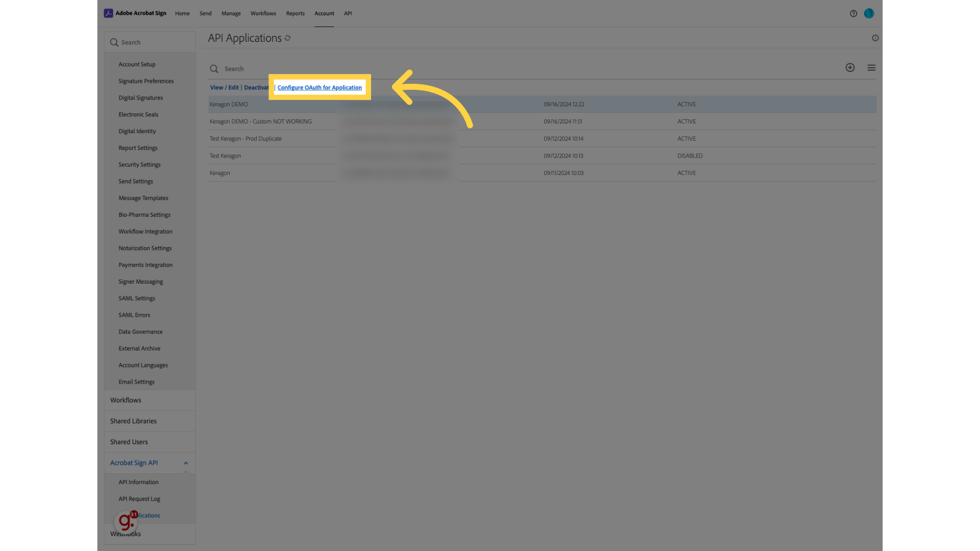Open Account Setup settings

tap(137, 64)
